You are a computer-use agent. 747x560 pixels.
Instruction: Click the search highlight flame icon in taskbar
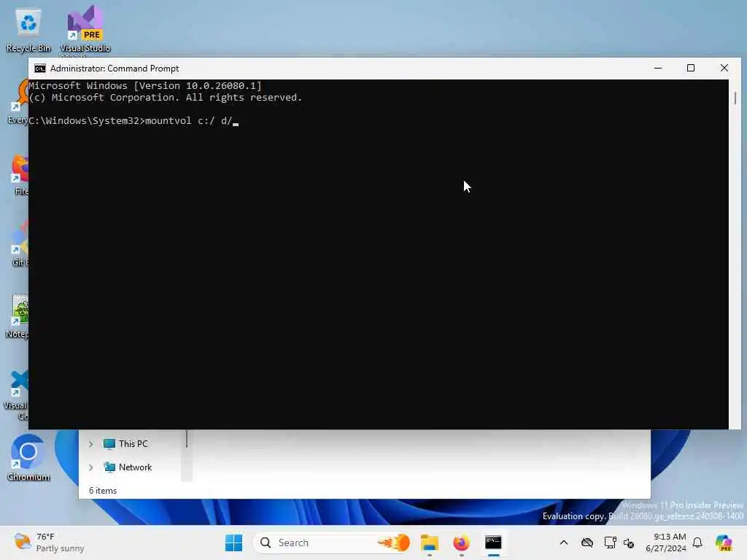click(x=394, y=542)
